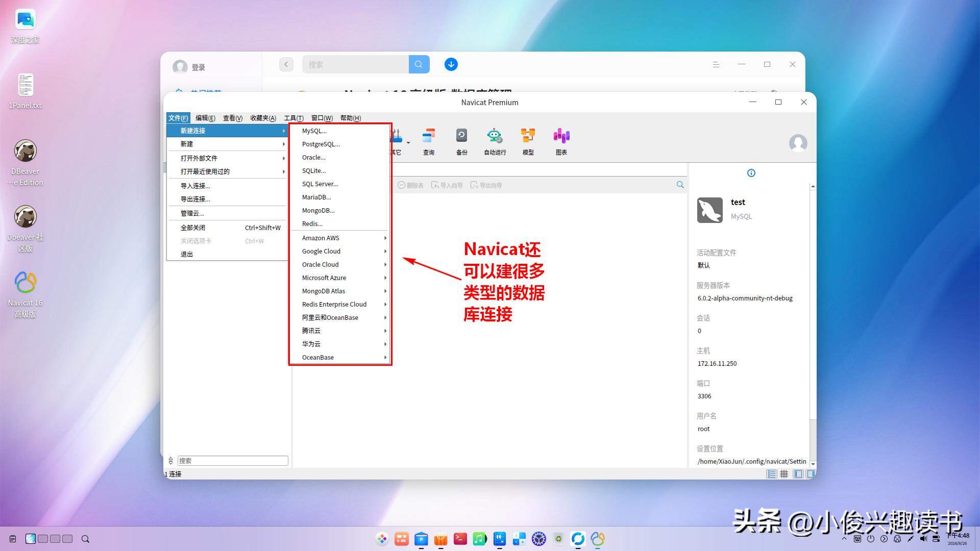Viewport: 980px width, 551px height.
Task: Open the 备份 (Backup) toolbar icon
Action: (x=461, y=141)
